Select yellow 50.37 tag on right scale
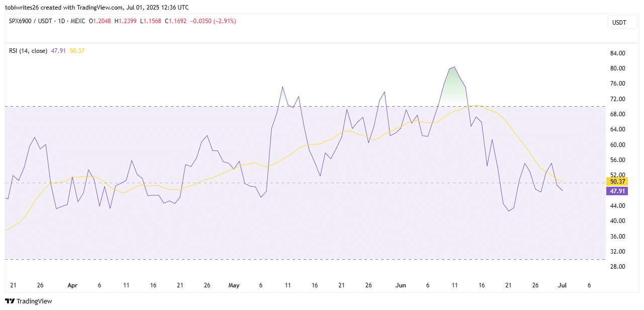The height and width of the screenshot is (310, 644). (x=617, y=182)
